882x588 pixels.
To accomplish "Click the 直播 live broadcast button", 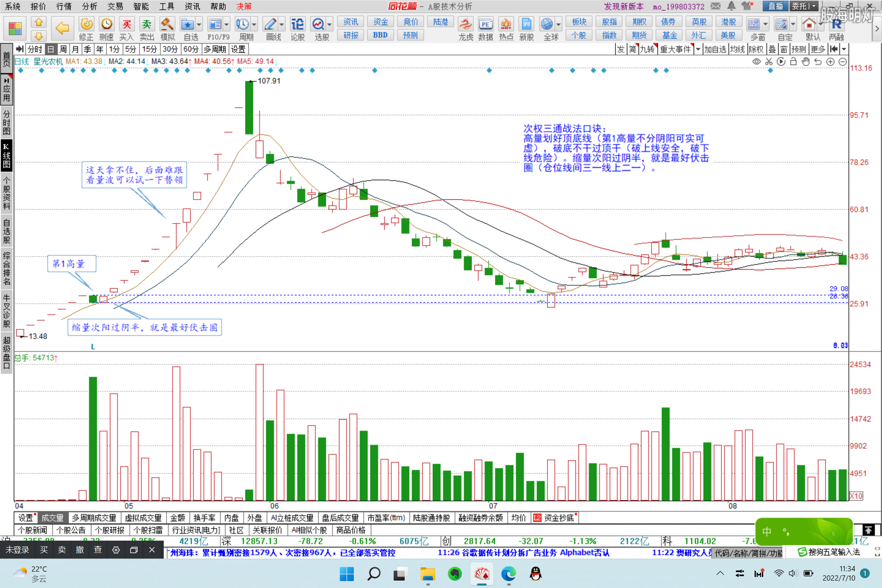I will pyautogui.click(x=775, y=6).
